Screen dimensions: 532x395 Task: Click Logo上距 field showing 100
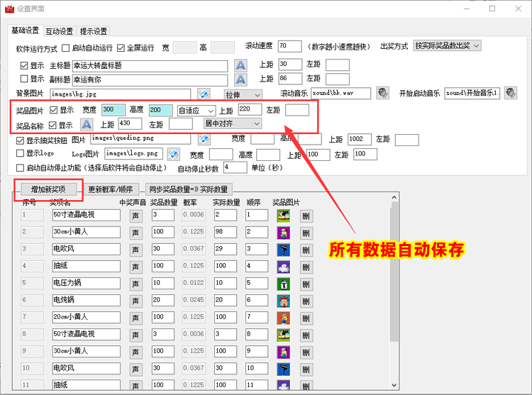pyautogui.click(x=318, y=155)
